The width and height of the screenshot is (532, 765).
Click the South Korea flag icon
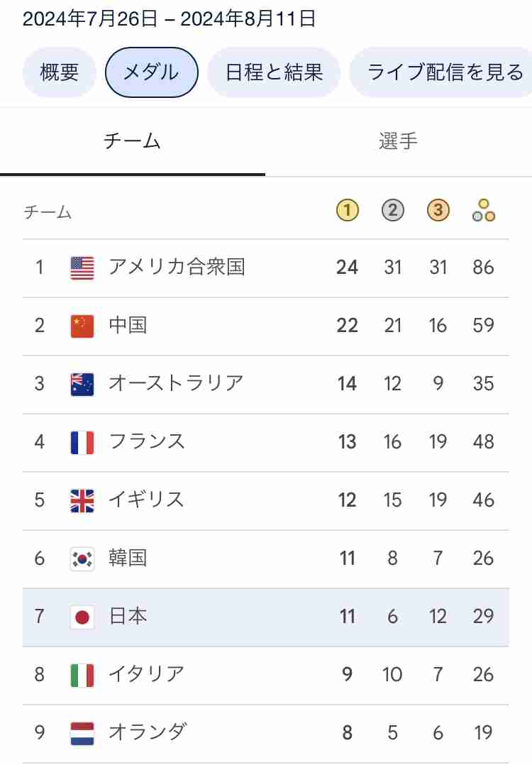point(82,558)
